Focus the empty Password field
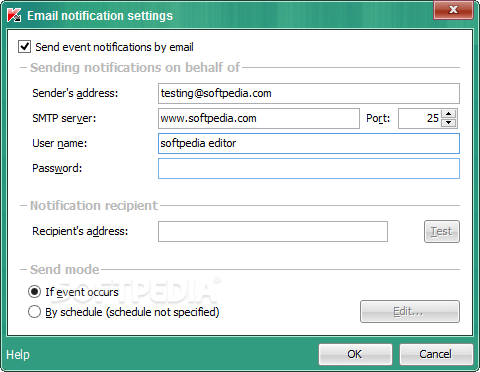Screen dimensions: 480x372 click(x=309, y=168)
